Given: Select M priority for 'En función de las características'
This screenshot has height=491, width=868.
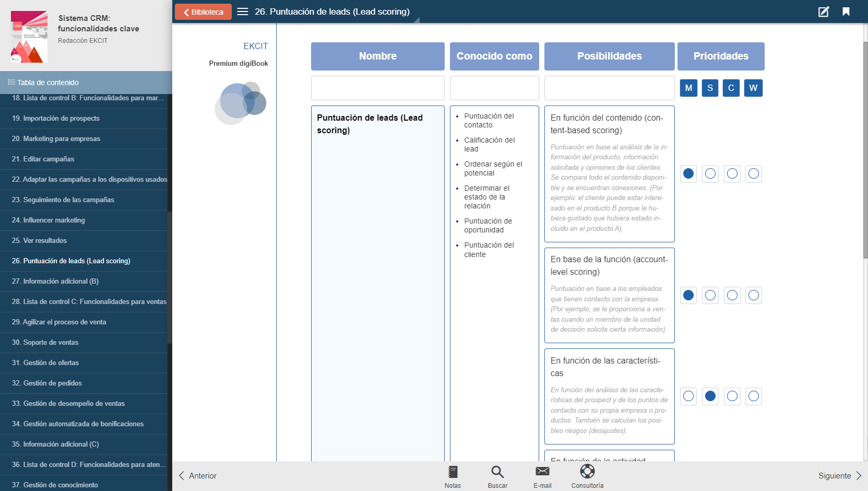Looking at the screenshot, I should 688,396.
